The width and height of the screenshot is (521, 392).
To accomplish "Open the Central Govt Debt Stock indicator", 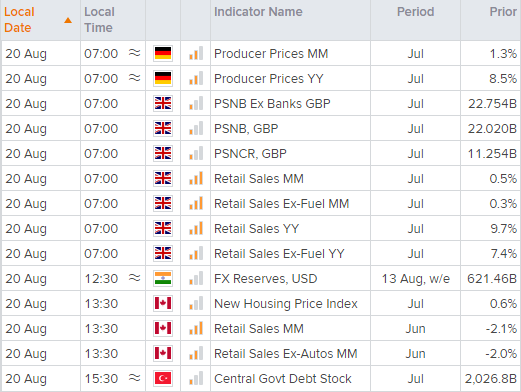I will click(x=283, y=379).
